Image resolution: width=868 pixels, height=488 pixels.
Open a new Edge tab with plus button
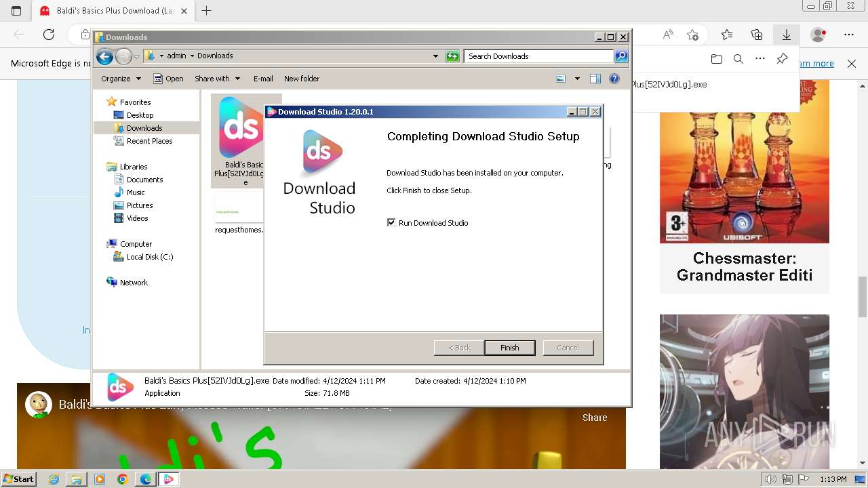[207, 11]
